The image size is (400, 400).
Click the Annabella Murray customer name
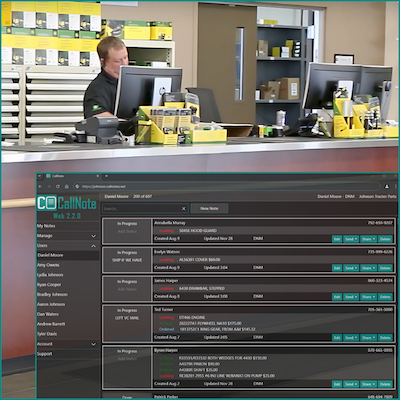pyautogui.click(x=170, y=223)
